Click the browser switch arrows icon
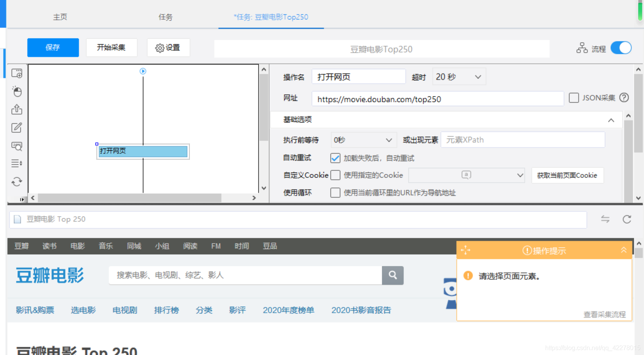The width and height of the screenshot is (644, 355). point(605,219)
